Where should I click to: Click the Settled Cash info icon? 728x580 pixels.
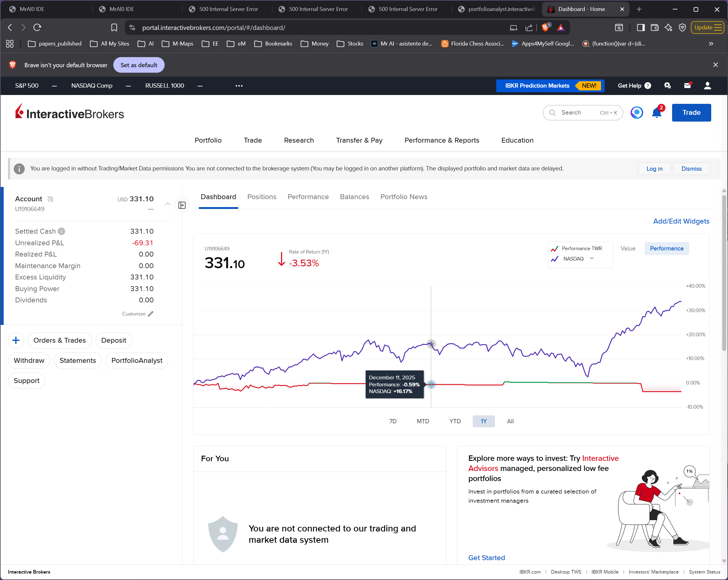(61, 231)
